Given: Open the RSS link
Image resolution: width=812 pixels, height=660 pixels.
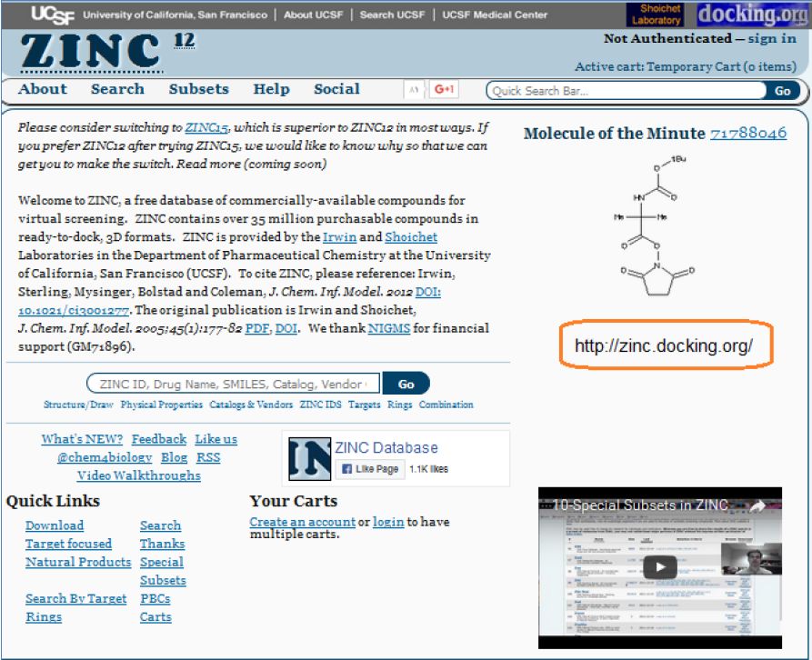Looking at the screenshot, I should point(208,457).
